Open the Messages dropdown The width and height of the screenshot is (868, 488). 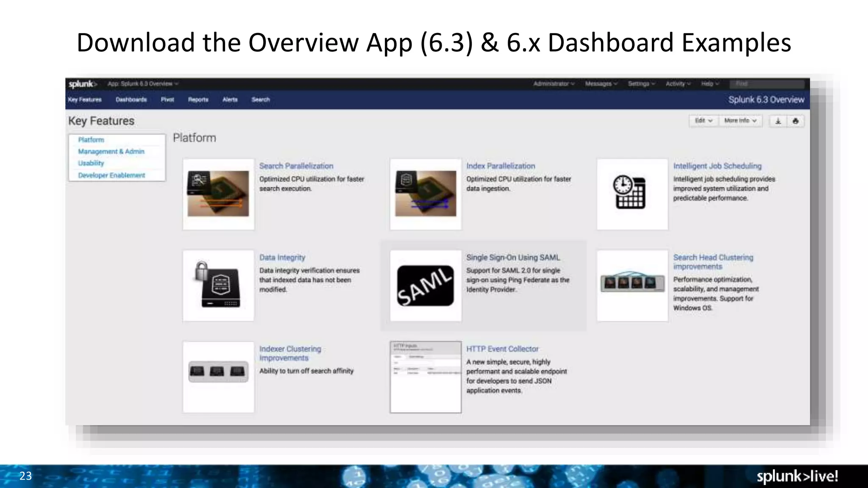click(601, 84)
